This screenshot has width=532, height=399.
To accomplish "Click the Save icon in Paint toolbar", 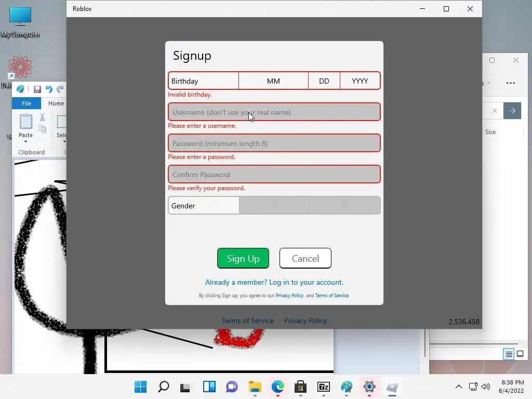I will [37, 89].
